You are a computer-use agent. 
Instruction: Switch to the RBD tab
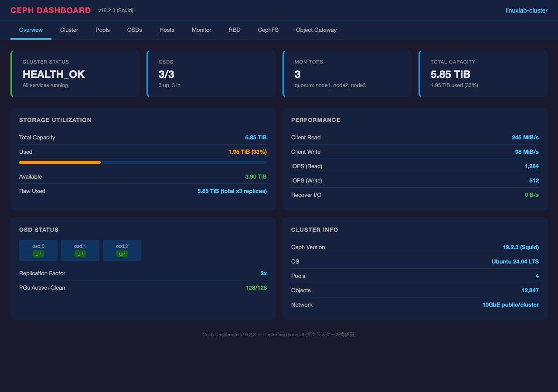pos(235,30)
